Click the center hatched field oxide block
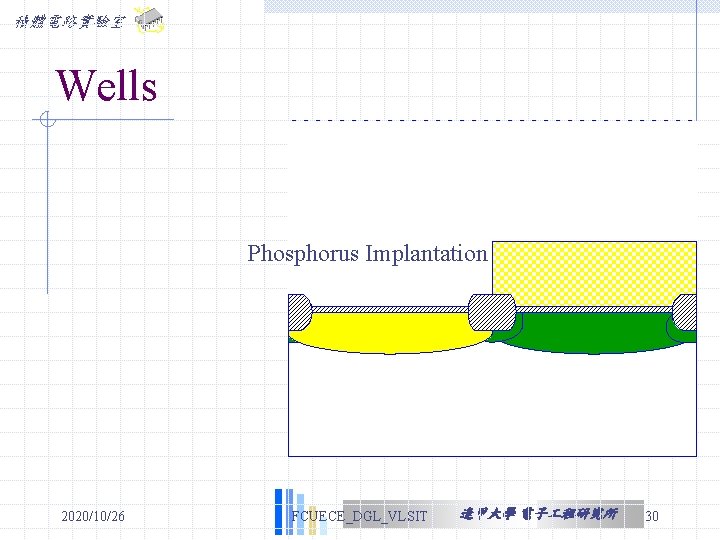Screen dimensions: 720x540 point(492,312)
